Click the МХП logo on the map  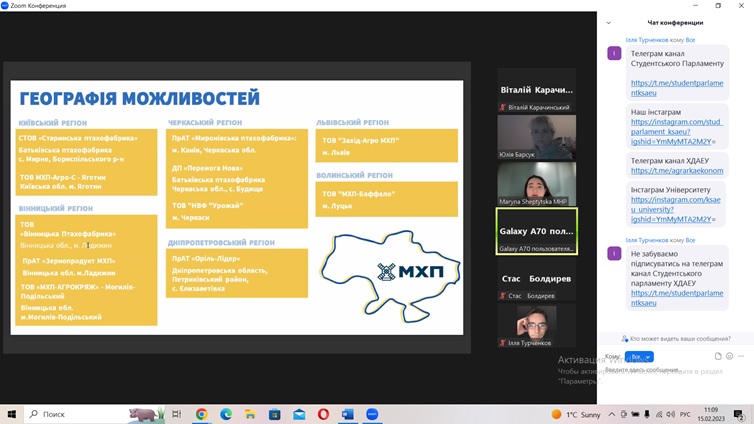pos(410,272)
